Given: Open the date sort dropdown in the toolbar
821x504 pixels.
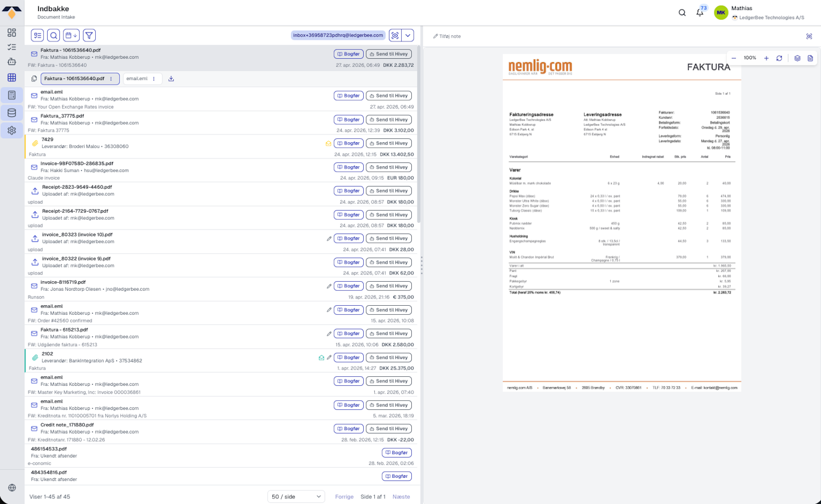Looking at the screenshot, I should pyautogui.click(x=71, y=35).
